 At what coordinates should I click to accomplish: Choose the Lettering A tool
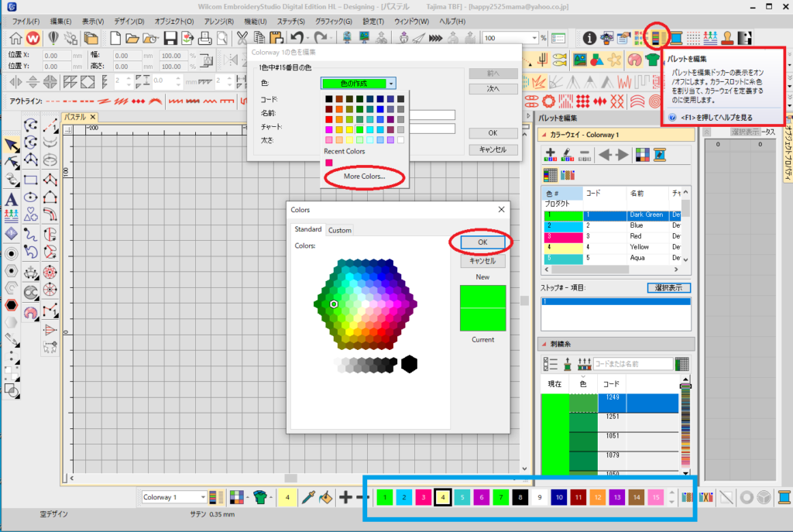pyautogui.click(x=11, y=199)
